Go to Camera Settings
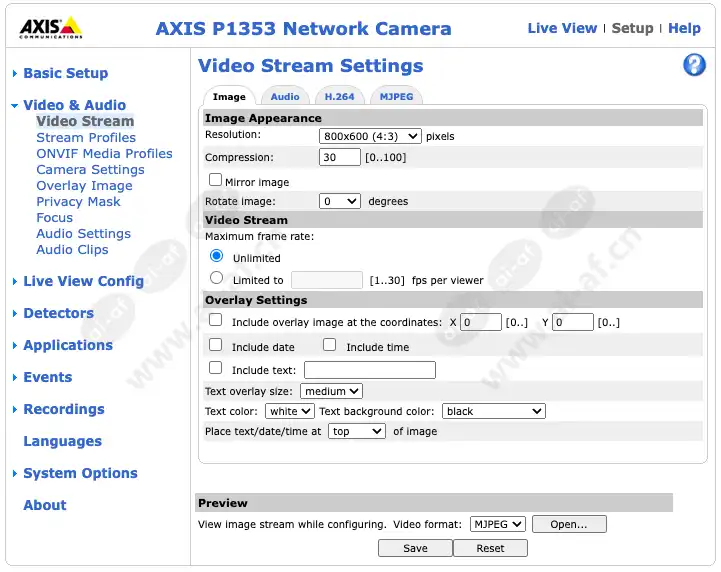Image resolution: width=721 pixels, height=572 pixels. 90,170
